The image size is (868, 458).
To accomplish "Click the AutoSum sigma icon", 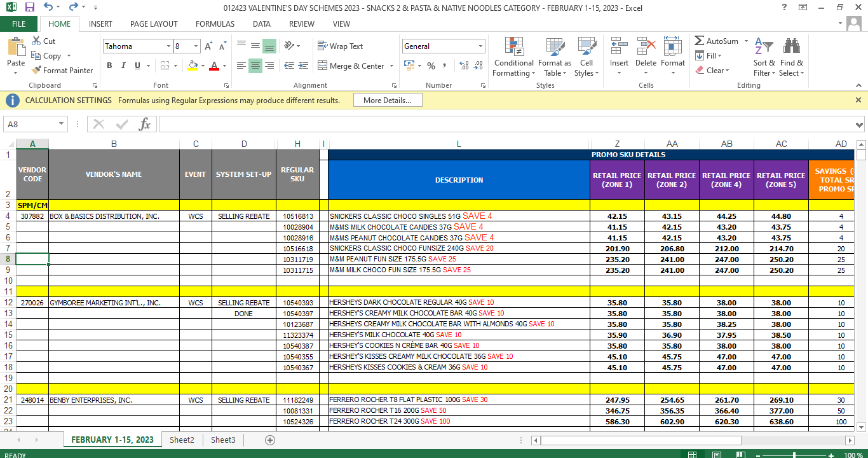I will pyautogui.click(x=700, y=41).
